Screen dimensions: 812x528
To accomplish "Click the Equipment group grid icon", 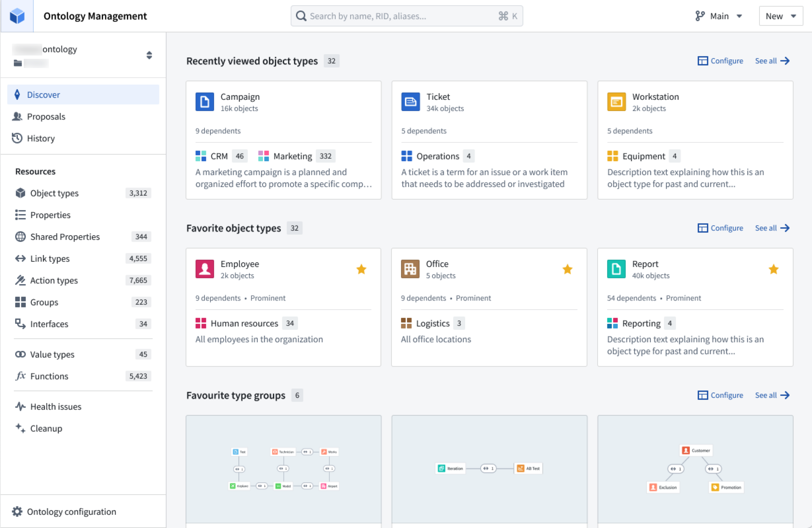I will click(x=613, y=156).
